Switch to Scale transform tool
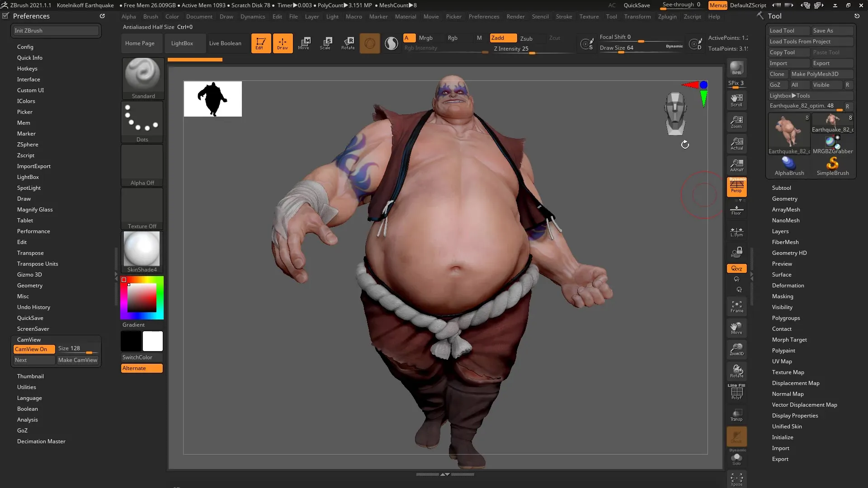 325,43
